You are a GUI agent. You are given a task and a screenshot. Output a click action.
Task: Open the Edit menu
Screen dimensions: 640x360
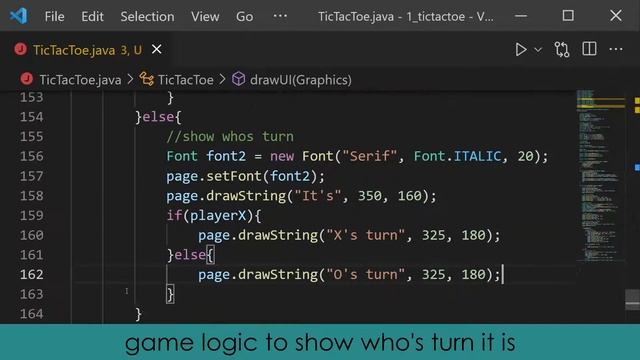[92, 17]
